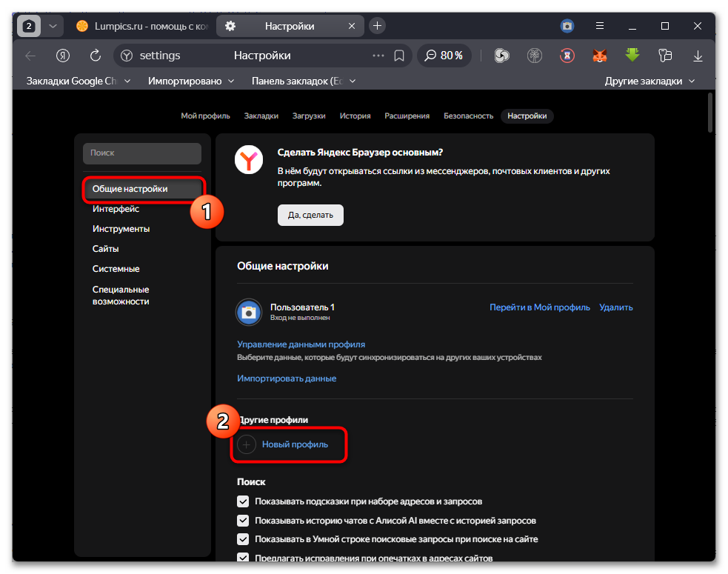The width and height of the screenshot is (728, 574).
Task: Open the tab counter button showing 2
Action: pyautogui.click(x=29, y=26)
